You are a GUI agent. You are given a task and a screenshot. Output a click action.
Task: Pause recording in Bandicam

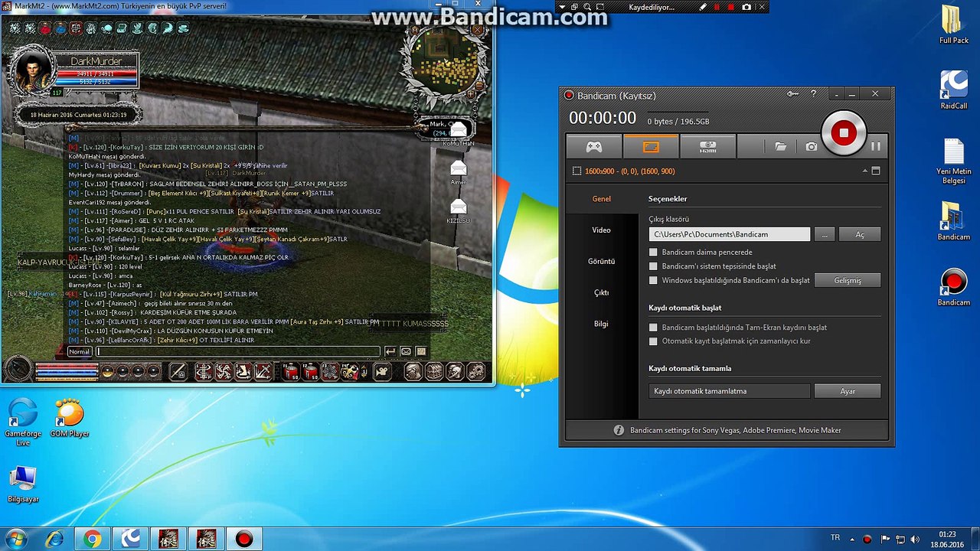876,146
